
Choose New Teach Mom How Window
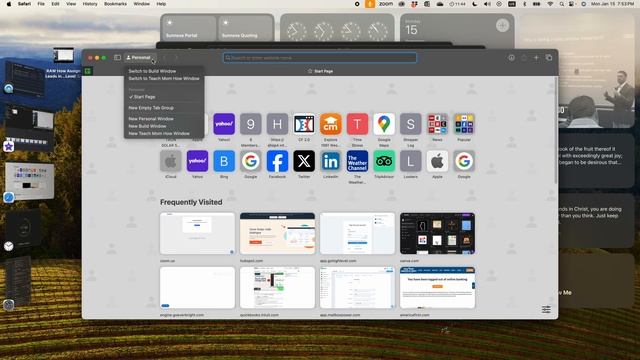(x=159, y=133)
